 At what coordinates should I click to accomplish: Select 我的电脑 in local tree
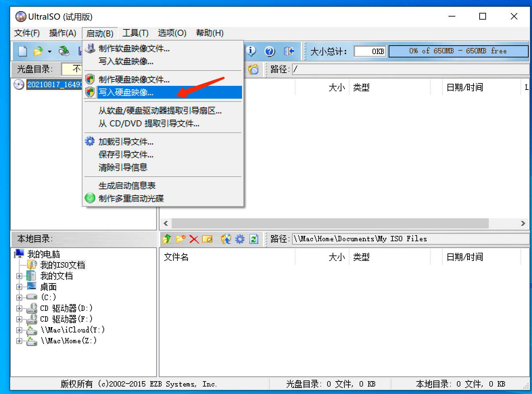pos(44,254)
